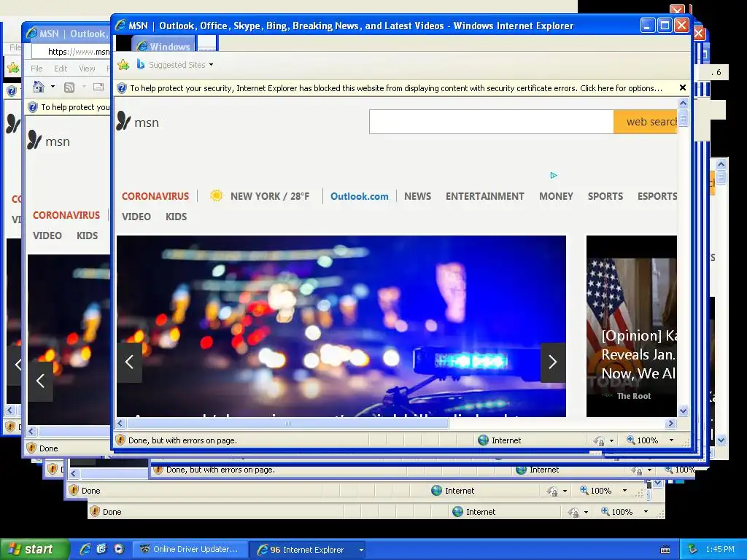Screen dimensions: 747x560
Task: Click the front window's horizontal scrollbar right arrow
Action: point(671,423)
